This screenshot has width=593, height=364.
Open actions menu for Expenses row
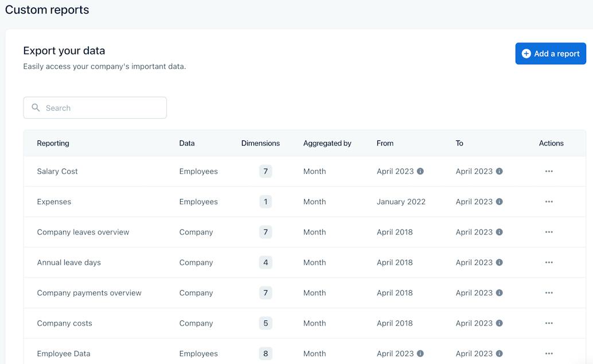[549, 201]
